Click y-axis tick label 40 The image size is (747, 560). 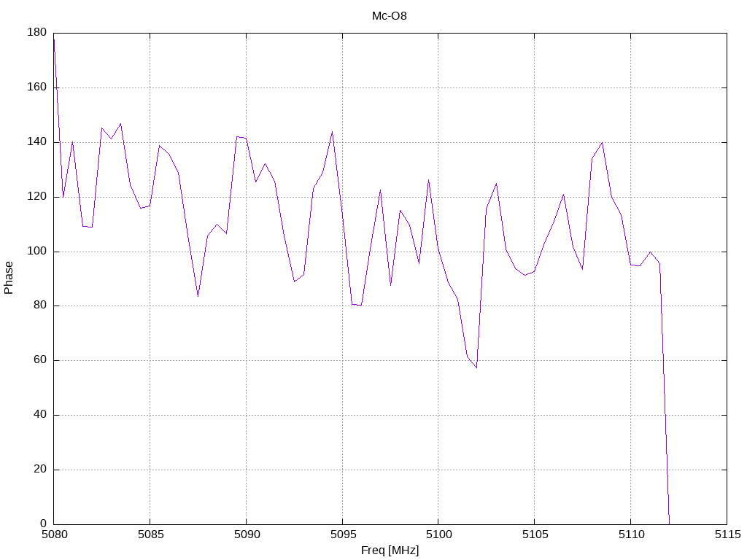point(40,415)
